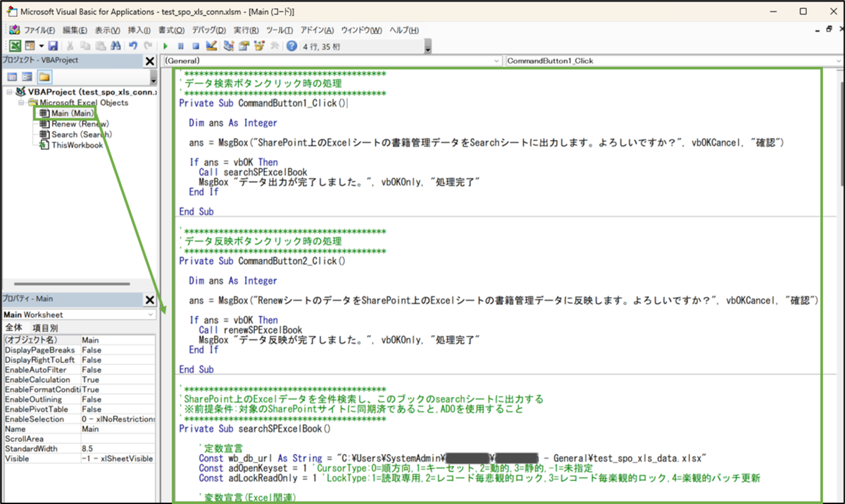845x504 pixels.
Task: Select the EnableAutoFilter property row
Action: (79, 370)
